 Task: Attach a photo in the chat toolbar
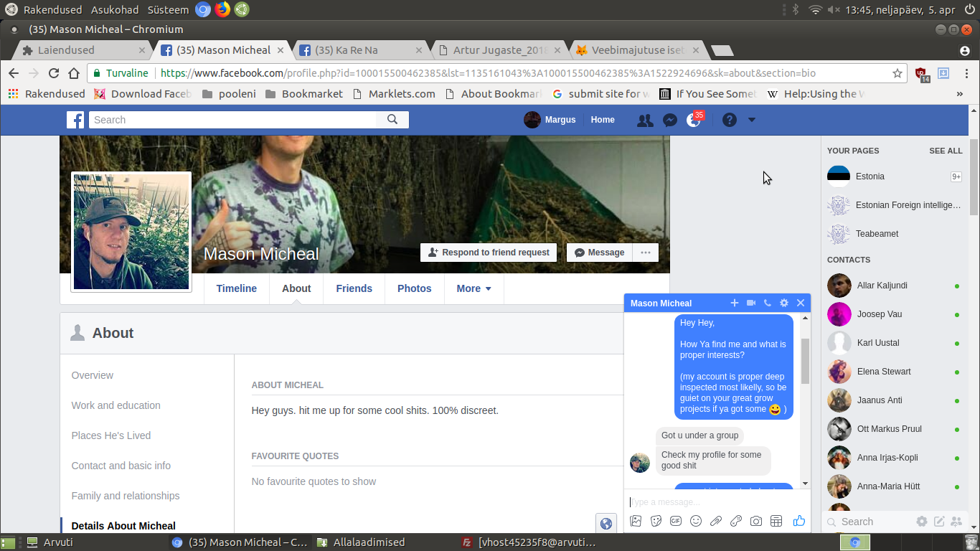[636, 522]
